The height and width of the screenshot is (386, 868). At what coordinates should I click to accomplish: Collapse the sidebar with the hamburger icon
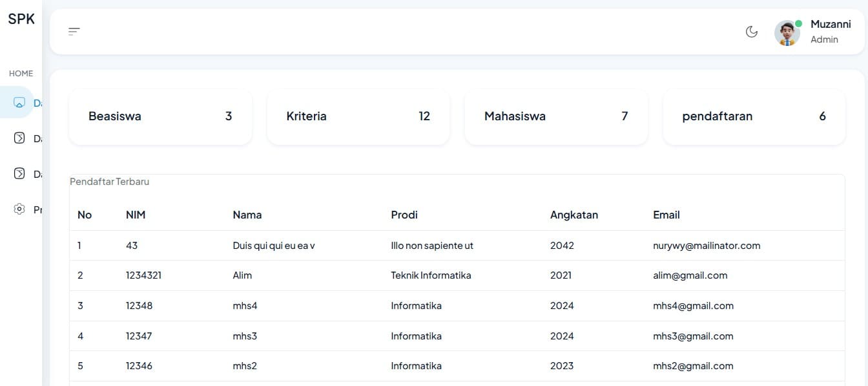point(74,30)
